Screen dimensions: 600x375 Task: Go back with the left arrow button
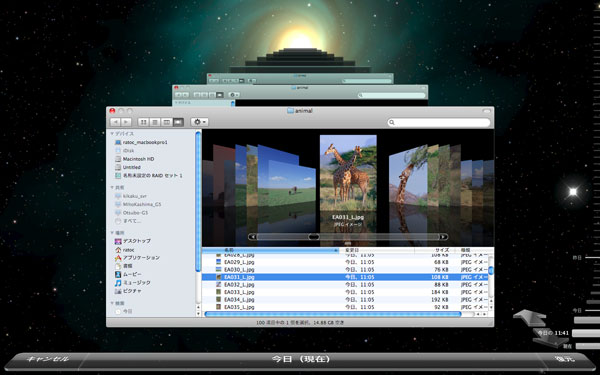(115, 122)
